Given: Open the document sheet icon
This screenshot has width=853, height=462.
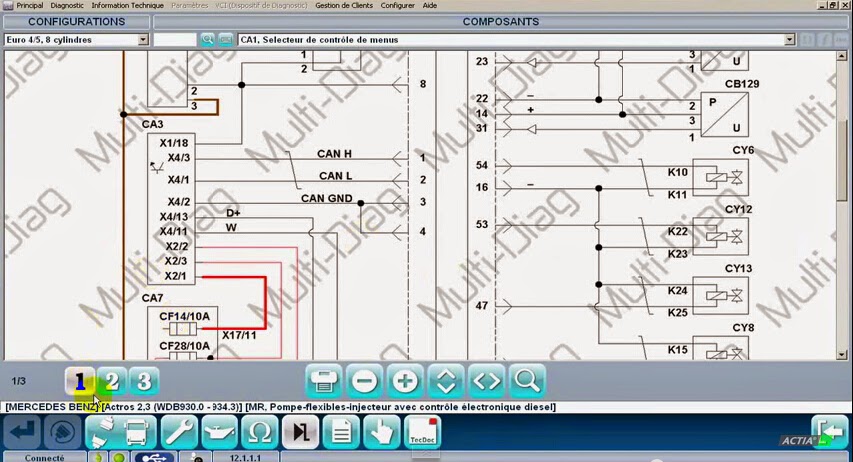Looking at the screenshot, I should [x=341, y=432].
